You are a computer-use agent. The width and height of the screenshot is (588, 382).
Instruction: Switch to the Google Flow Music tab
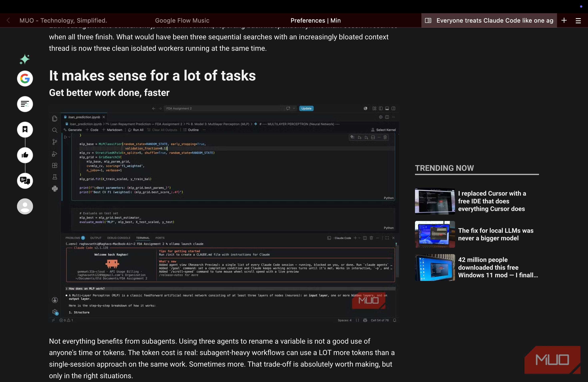(182, 21)
